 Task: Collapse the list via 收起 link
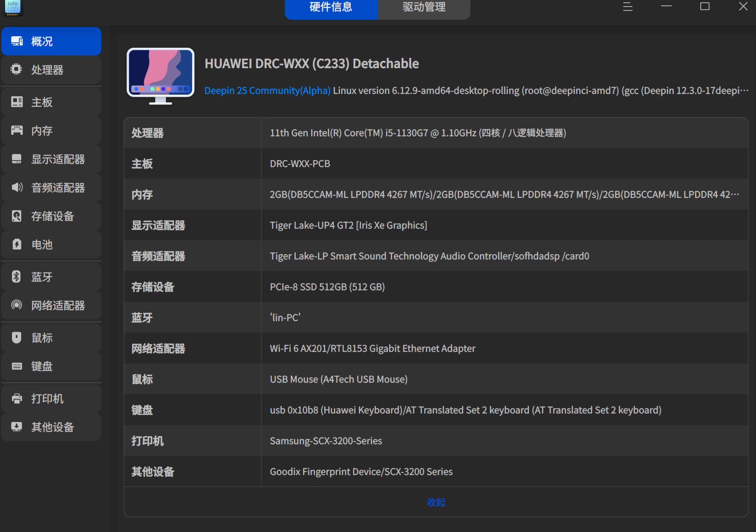tap(436, 502)
